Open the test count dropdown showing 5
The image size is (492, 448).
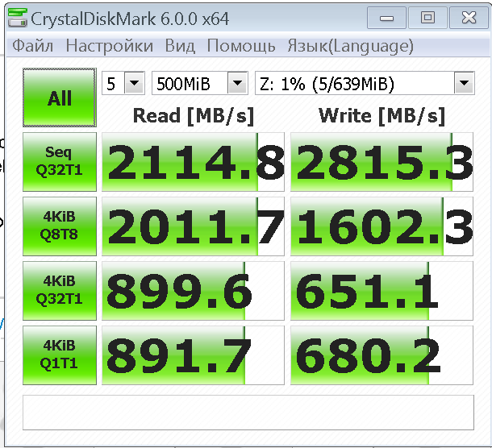pyautogui.click(x=123, y=83)
